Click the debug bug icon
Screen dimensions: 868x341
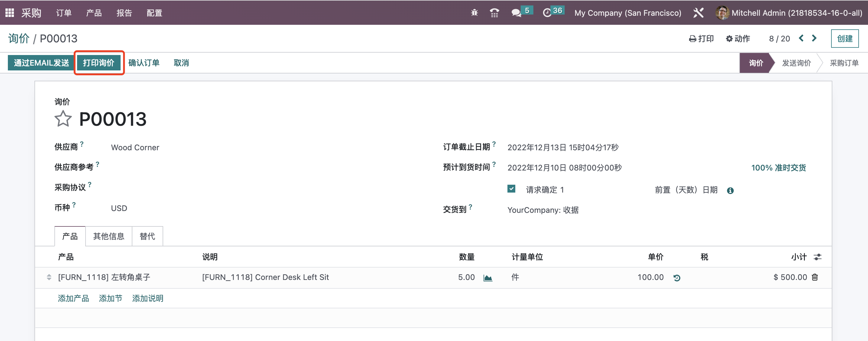coord(474,13)
